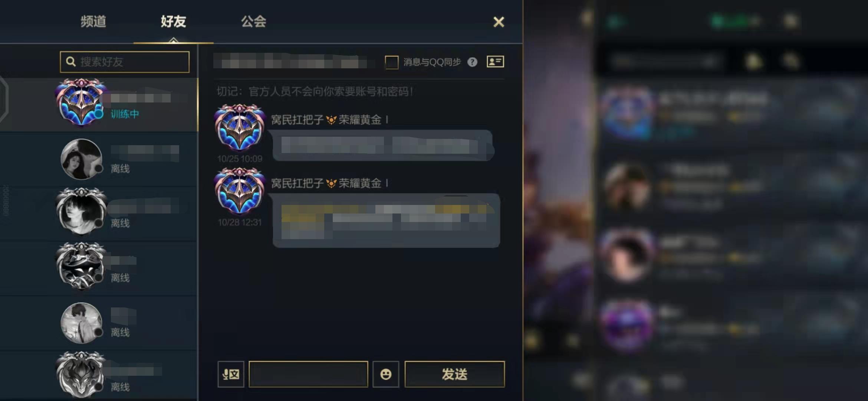Image resolution: width=868 pixels, height=401 pixels.
Task: Open the emoji picker smiley icon
Action: [386, 374]
